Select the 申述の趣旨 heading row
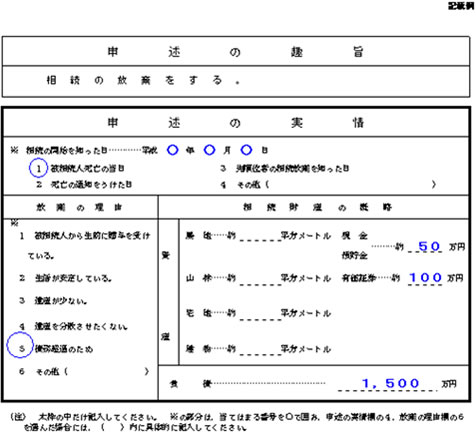 (236, 52)
